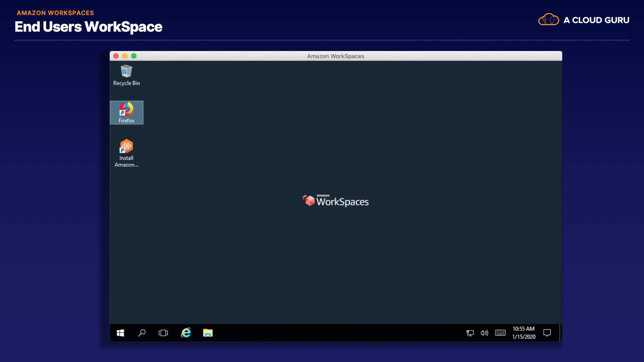Minimize the Amazon WorkSpaces window

click(125, 56)
